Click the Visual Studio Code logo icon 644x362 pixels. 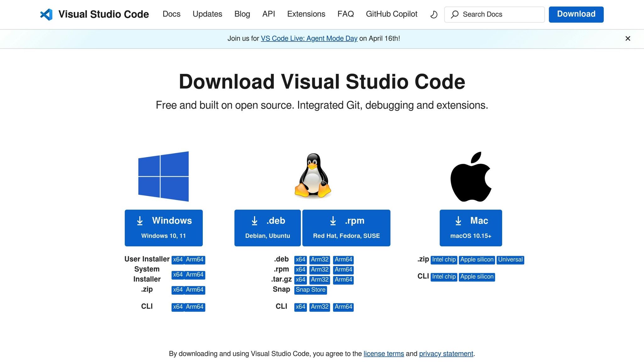tap(46, 14)
